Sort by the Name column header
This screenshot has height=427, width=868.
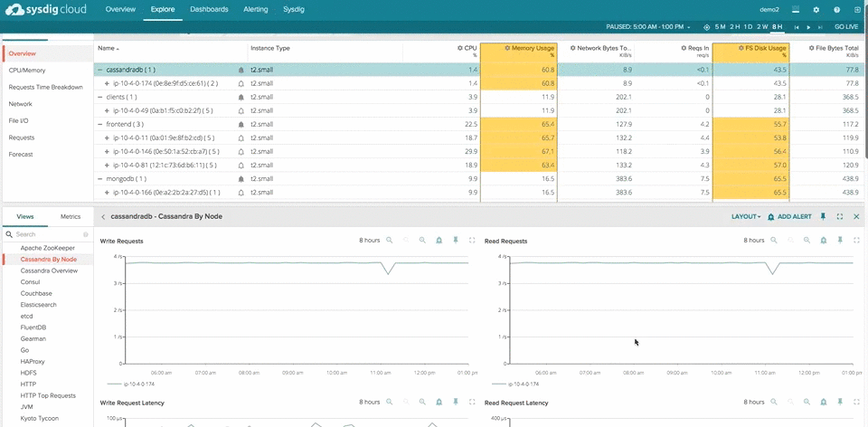tap(108, 48)
